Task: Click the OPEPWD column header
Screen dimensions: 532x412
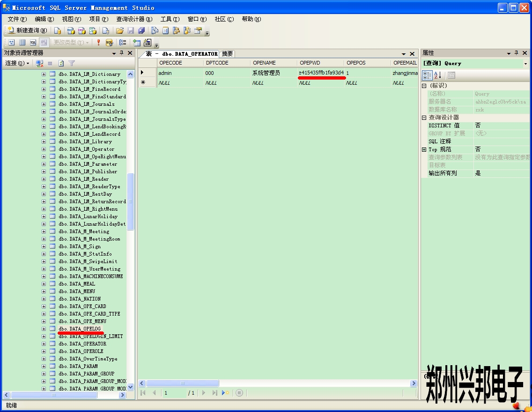Action: 320,63
